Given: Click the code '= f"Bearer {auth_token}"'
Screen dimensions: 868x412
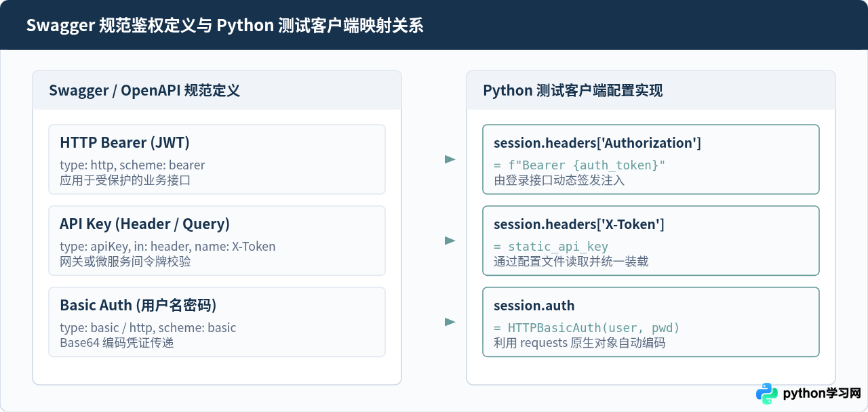Looking at the screenshot, I should tap(579, 165).
